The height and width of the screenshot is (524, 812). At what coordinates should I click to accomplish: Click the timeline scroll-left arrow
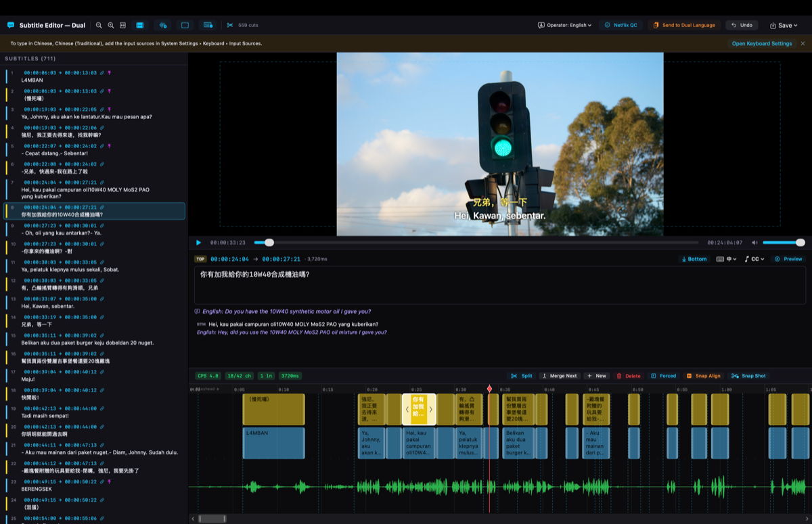point(193,519)
